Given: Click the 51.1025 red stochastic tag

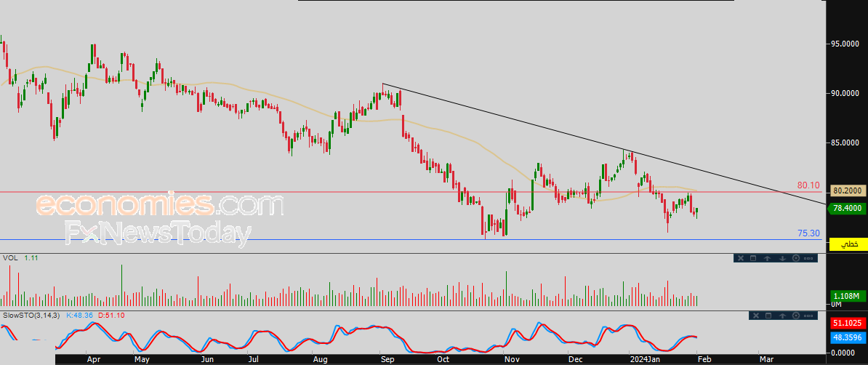Looking at the screenshot, I should click(x=848, y=322).
